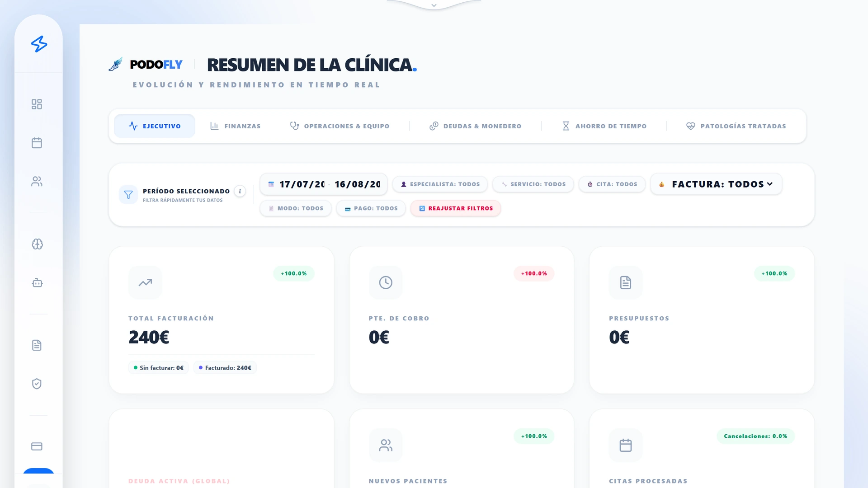
Task: Click the Presupuestos 0€ value
Action: click(619, 337)
